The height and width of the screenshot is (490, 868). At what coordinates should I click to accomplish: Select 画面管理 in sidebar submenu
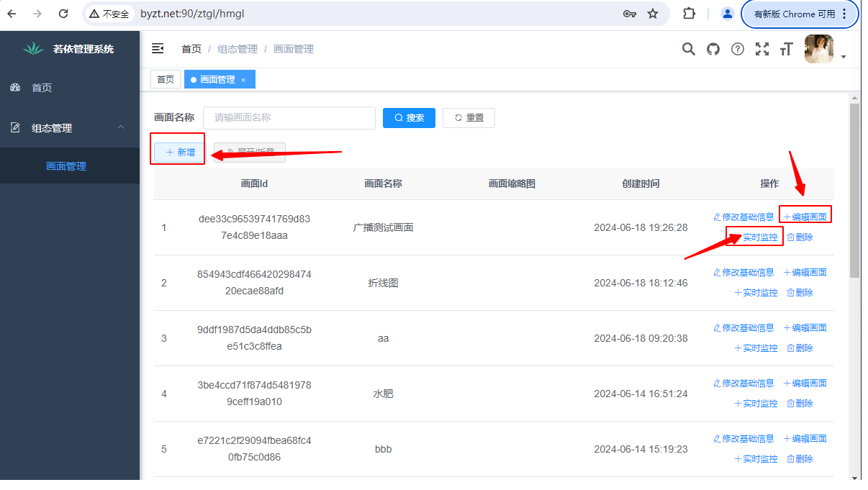66,166
